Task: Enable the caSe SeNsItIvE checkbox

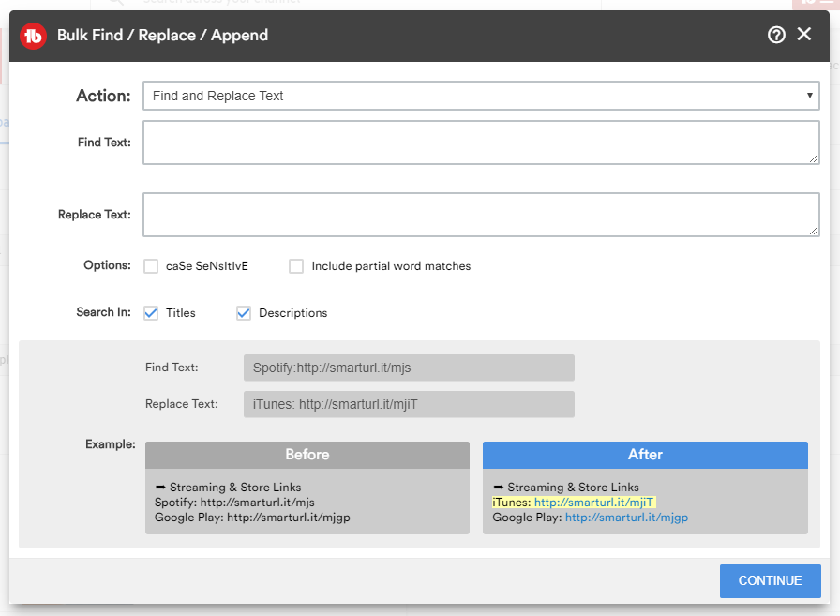Action: tap(151, 266)
